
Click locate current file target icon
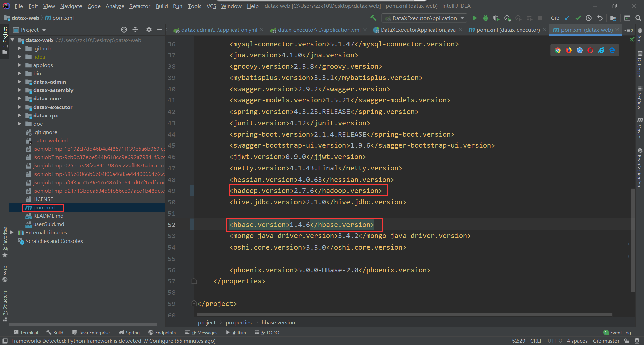(124, 30)
